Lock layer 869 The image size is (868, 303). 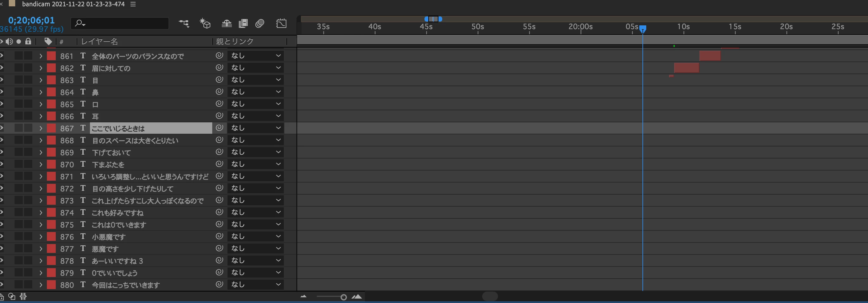tap(28, 152)
